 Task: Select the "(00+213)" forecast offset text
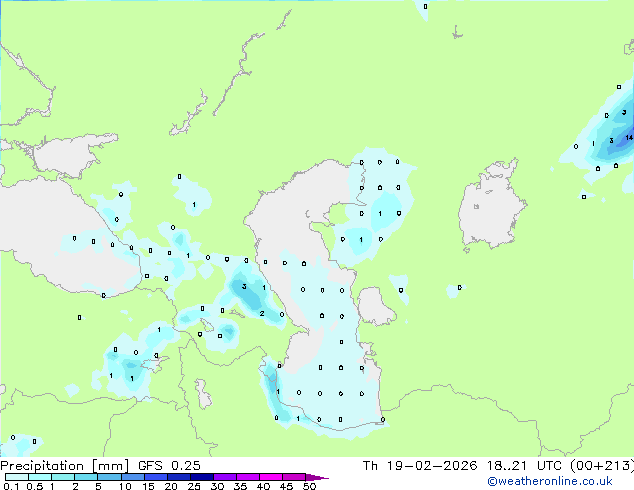click(602, 466)
